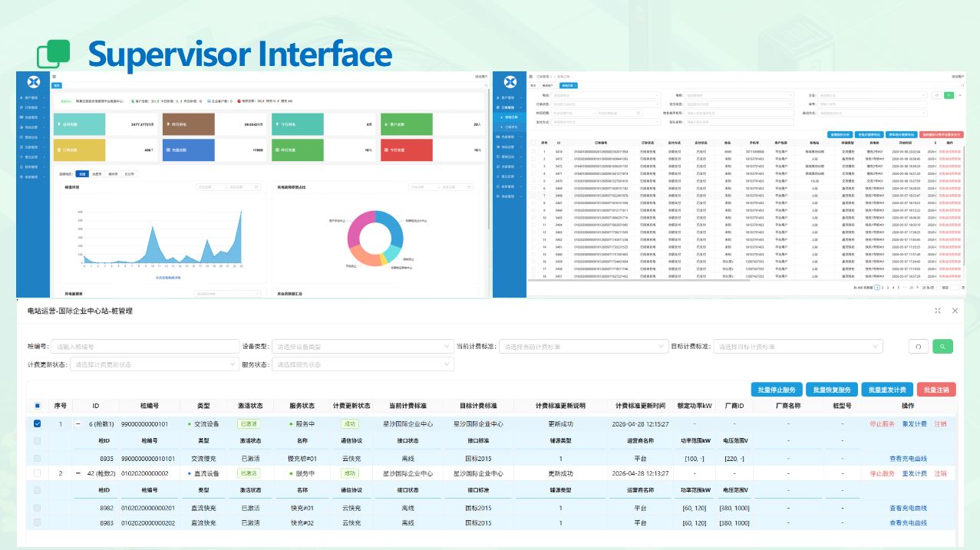Select 充电订单 tab in orders window
This screenshot has width=980, height=550.
pos(569,85)
